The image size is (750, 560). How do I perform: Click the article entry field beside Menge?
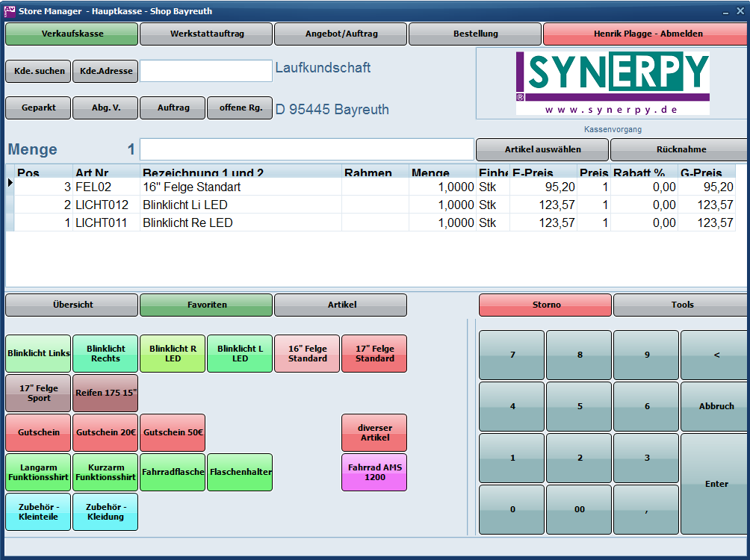coord(306,149)
